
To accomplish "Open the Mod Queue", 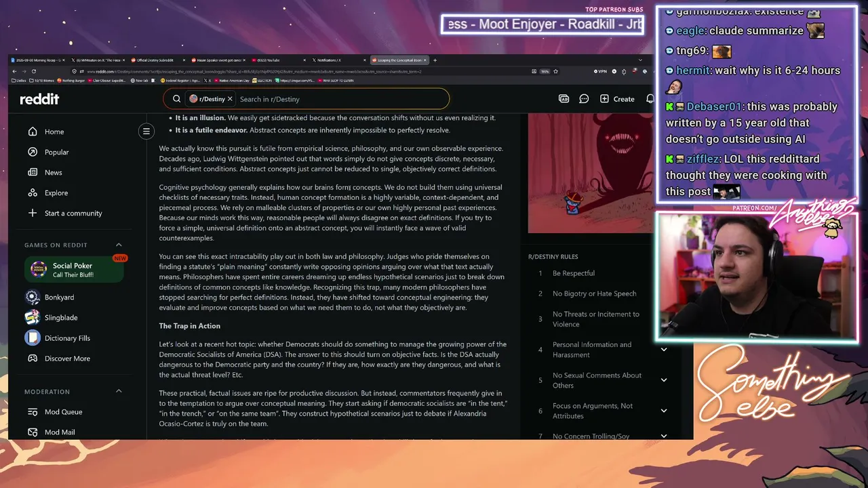I will coord(63,411).
